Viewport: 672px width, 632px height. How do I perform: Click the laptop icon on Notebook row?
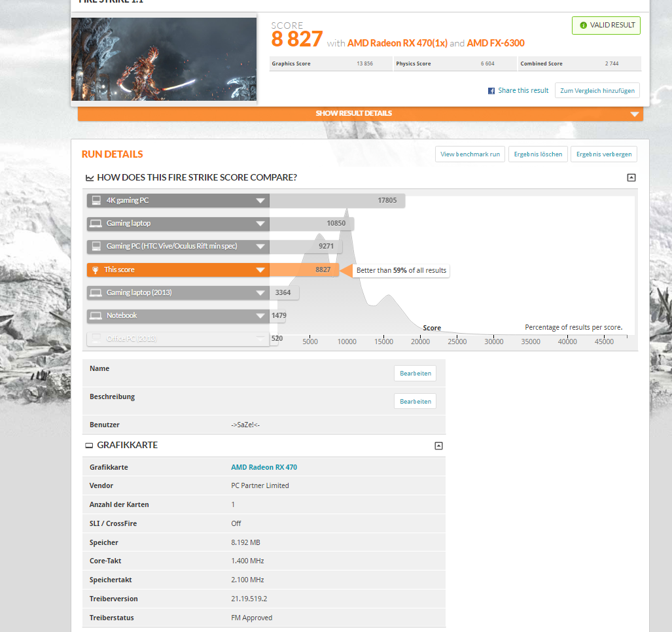96,315
